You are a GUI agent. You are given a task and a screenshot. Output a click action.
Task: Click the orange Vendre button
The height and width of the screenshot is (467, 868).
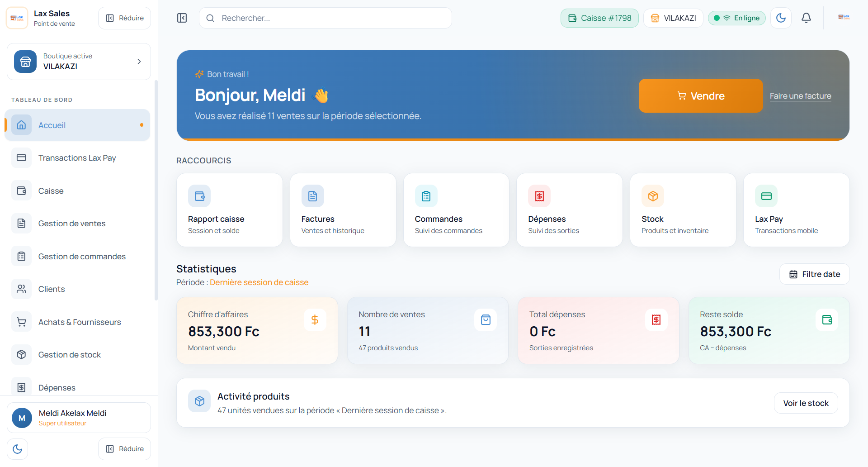click(701, 96)
